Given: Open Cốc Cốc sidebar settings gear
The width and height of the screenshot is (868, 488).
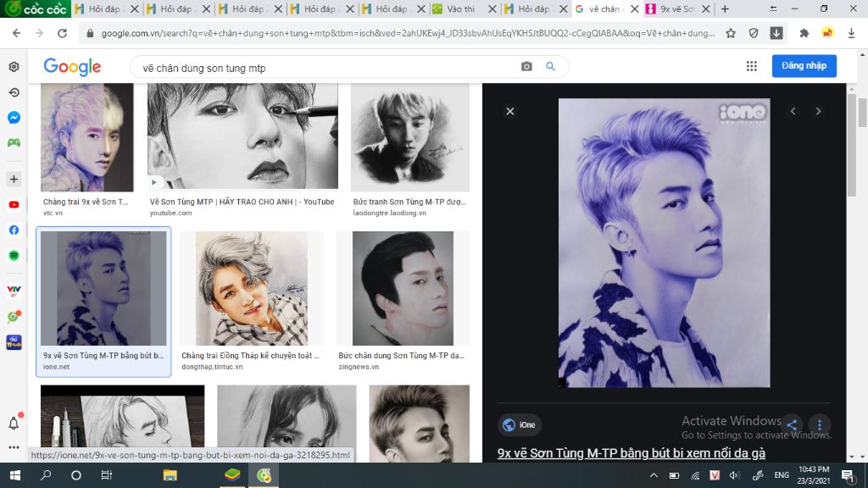Looking at the screenshot, I should [14, 67].
